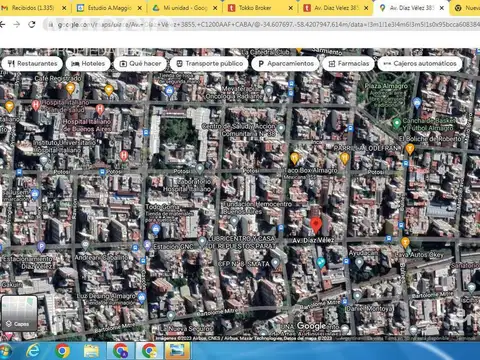480x360 pixels.
Task: Click the Laboratorio Hospital Italiano pin
Action: (x=199, y=169)
